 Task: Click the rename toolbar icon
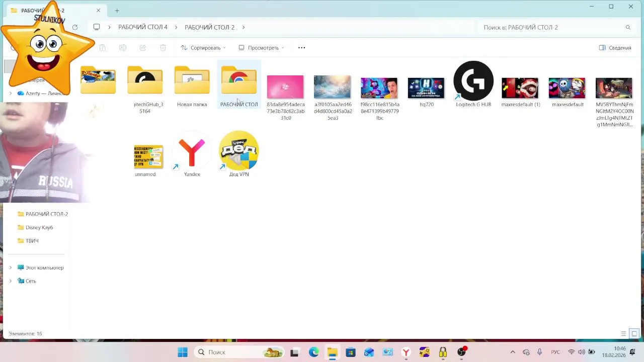point(123,48)
